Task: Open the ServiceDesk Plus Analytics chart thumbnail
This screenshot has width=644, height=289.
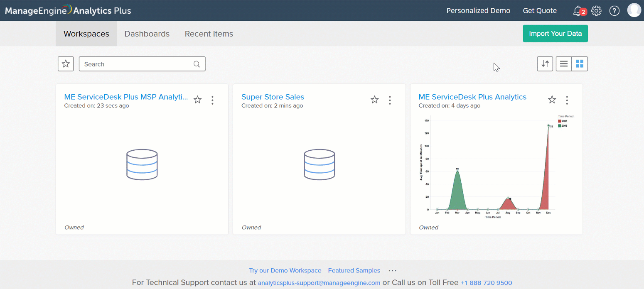Action: tap(496, 166)
